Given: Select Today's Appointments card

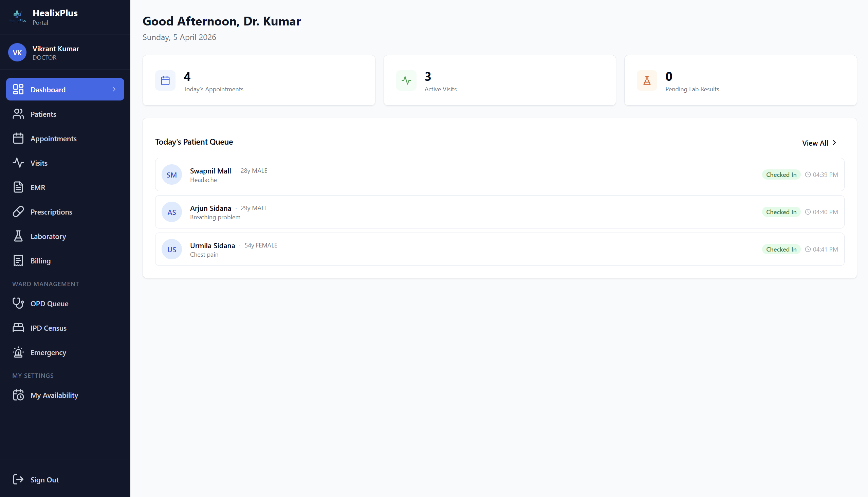Looking at the screenshot, I should coord(259,80).
